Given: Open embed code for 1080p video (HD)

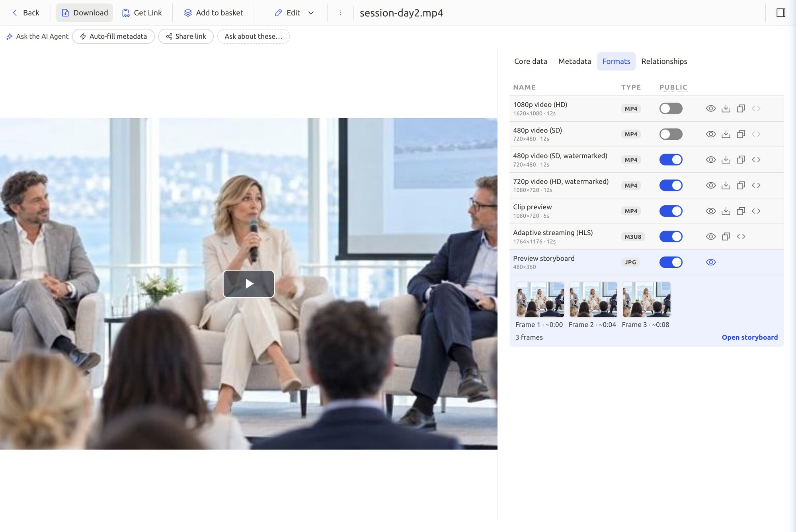Looking at the screenshot, I should tap(756, 109).
